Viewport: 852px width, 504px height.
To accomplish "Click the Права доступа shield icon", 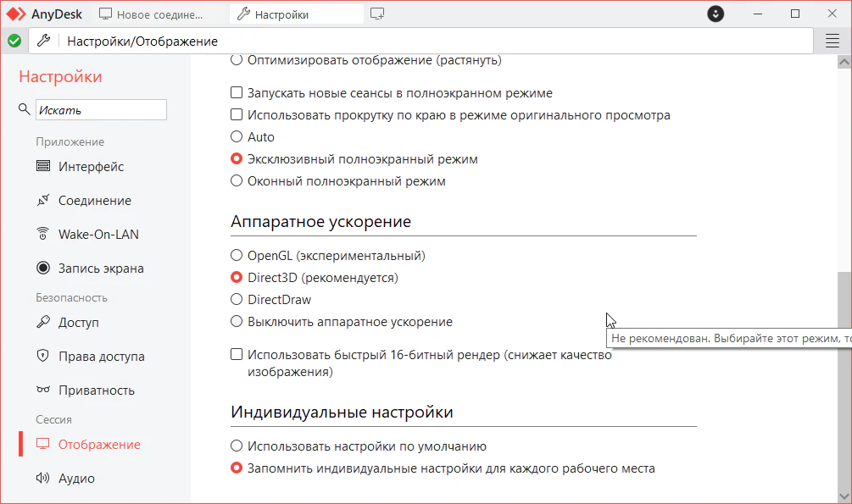I will pyautogui.click(x=43, y=357).
